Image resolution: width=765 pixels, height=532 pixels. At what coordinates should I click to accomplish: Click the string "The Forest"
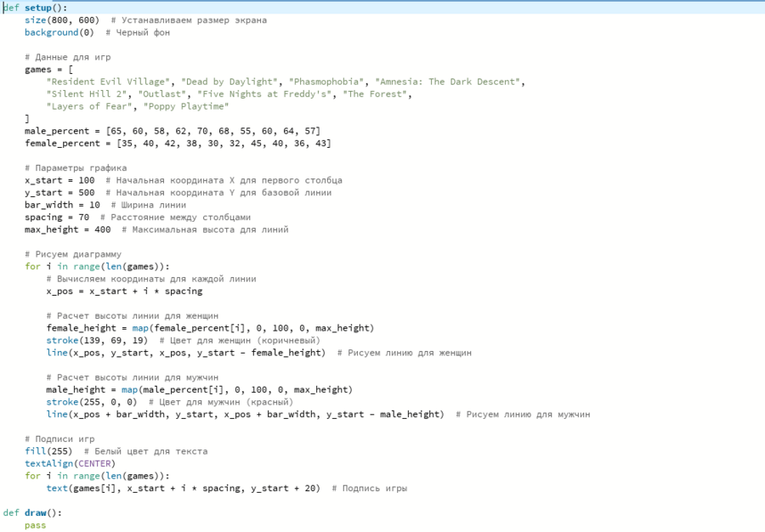(x=374, y=94)
